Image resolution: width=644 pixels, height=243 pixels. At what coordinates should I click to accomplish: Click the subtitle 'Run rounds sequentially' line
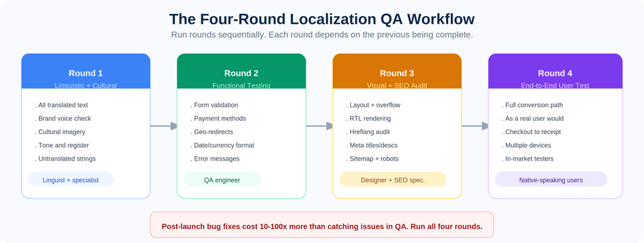coord(322,35)
